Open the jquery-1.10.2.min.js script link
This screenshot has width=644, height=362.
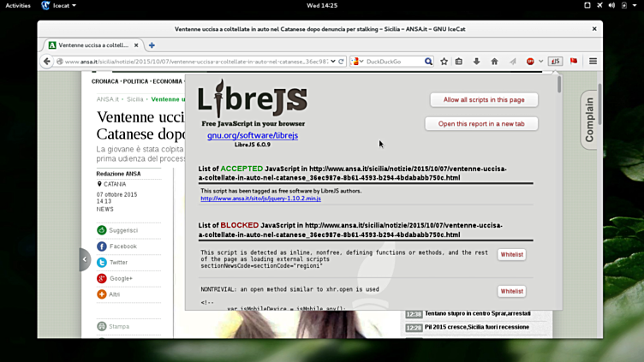(260, 199)
